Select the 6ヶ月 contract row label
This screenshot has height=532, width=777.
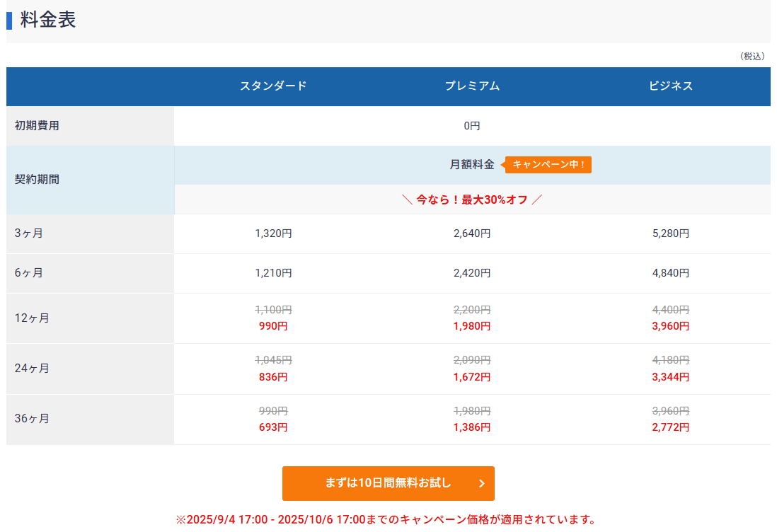29,273
